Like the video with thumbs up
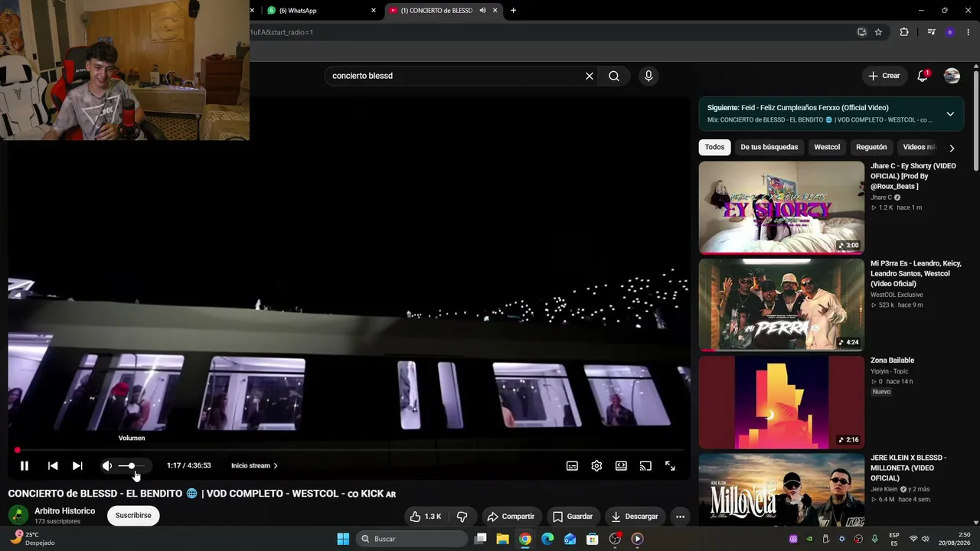 click(425, 517)
